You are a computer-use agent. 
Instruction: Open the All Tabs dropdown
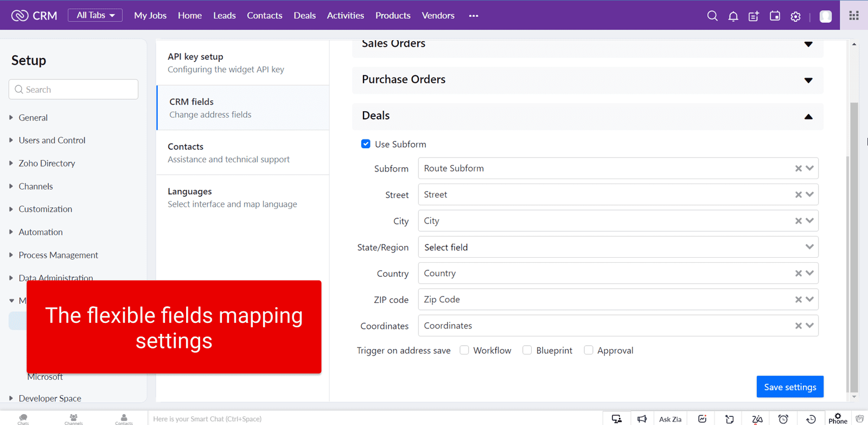tap(95, 15)
